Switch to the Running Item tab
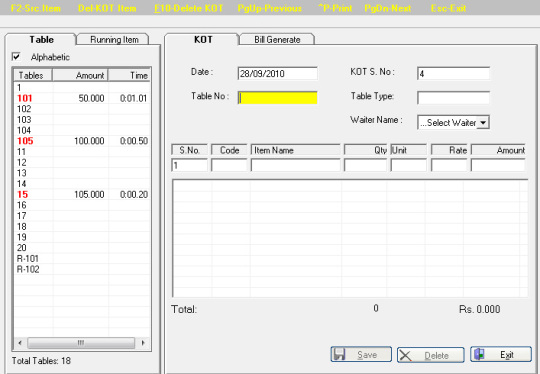The image size is (540, 374). coord(114,40)
